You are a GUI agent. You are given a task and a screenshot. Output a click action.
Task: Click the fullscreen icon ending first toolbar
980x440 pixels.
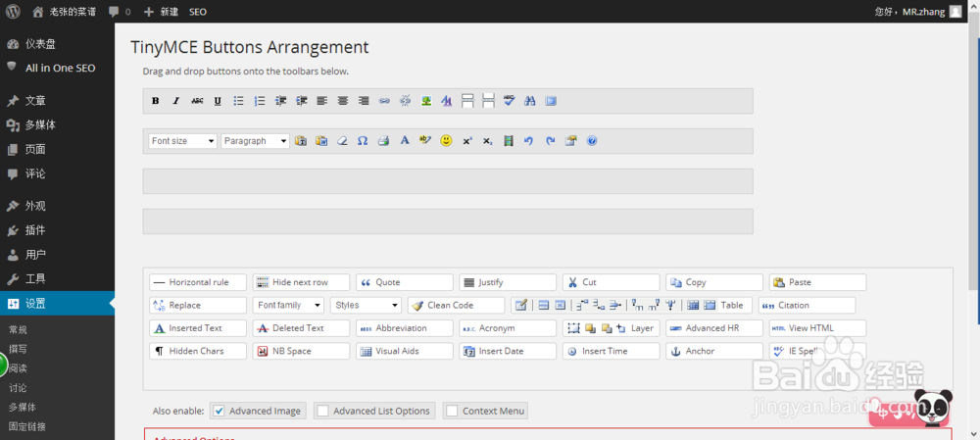pyautogui.click(x=551, y=101)
